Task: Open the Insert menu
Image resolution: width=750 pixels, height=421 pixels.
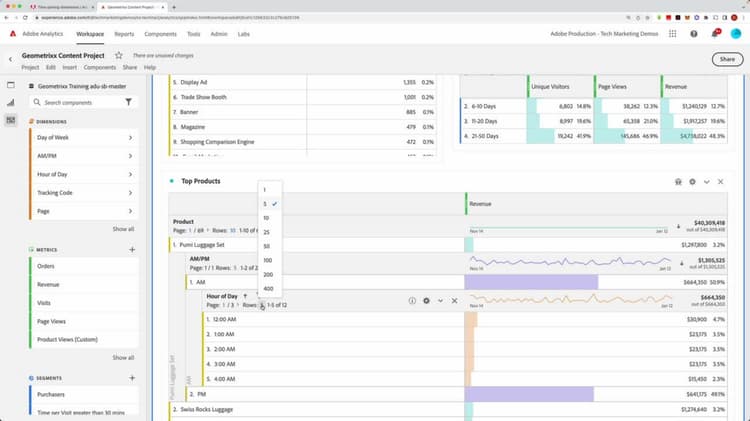Action: point(69,67)
